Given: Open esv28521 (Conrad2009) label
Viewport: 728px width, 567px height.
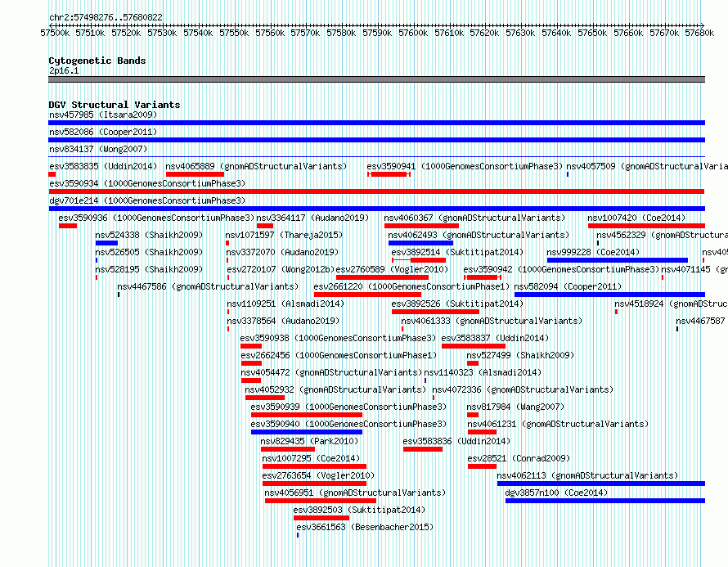Looking at the screenshot, I should click(519, 458).
